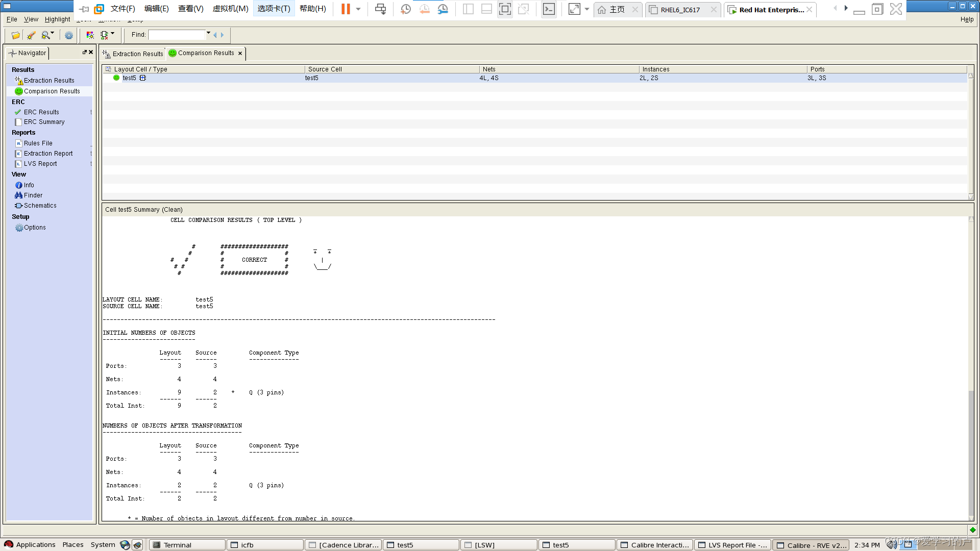Image resolution: width=980 pixels, height=551 pixels.
Task: Click the clear highlights eraser icon
Action: [31, 35]
